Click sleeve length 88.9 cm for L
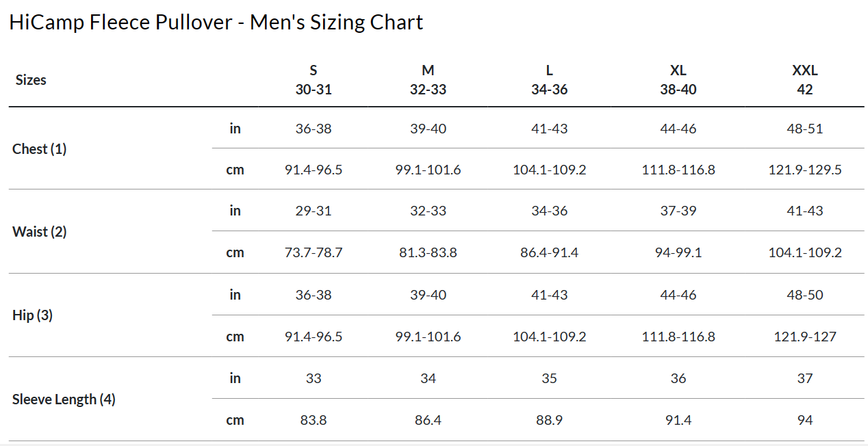868x446 pixels. point(549,420)
